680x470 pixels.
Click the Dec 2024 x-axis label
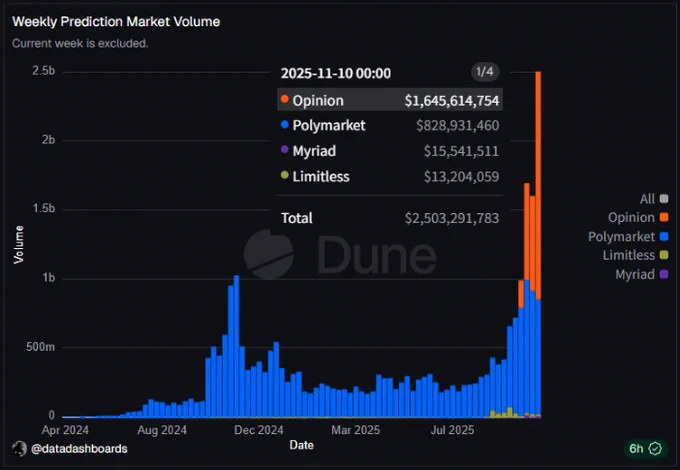point(258,430)
